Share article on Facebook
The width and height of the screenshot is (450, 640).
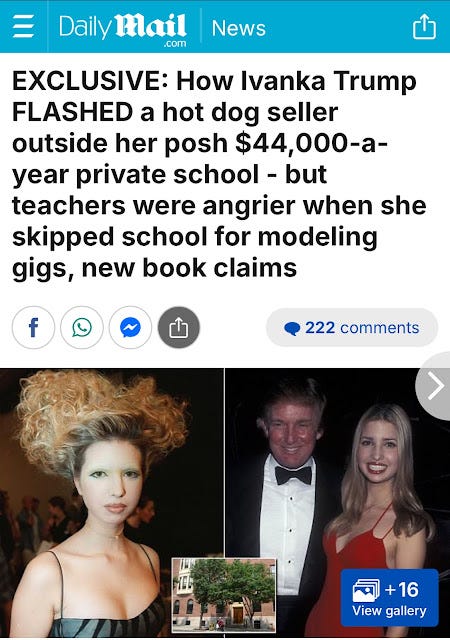click(x=33, y=327)
